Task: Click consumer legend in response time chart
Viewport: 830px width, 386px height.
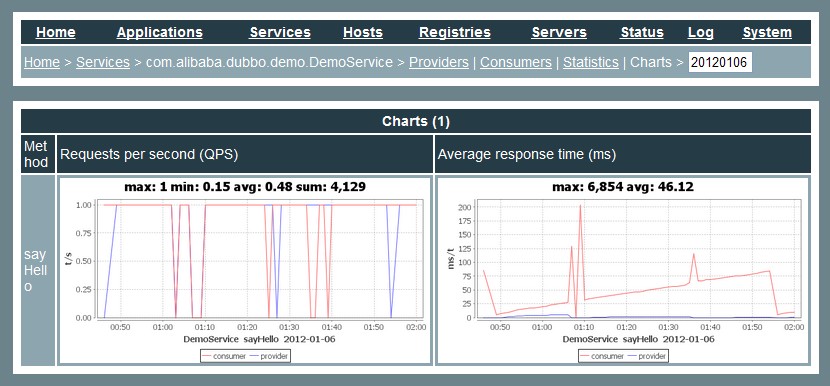Action: (602, 356)
